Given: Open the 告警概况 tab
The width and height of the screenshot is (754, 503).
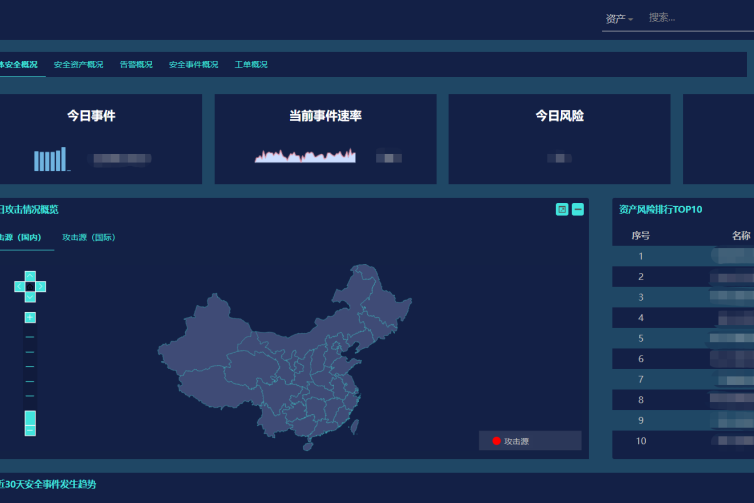Looking at the screenshot, I should (x=136, y=65).
